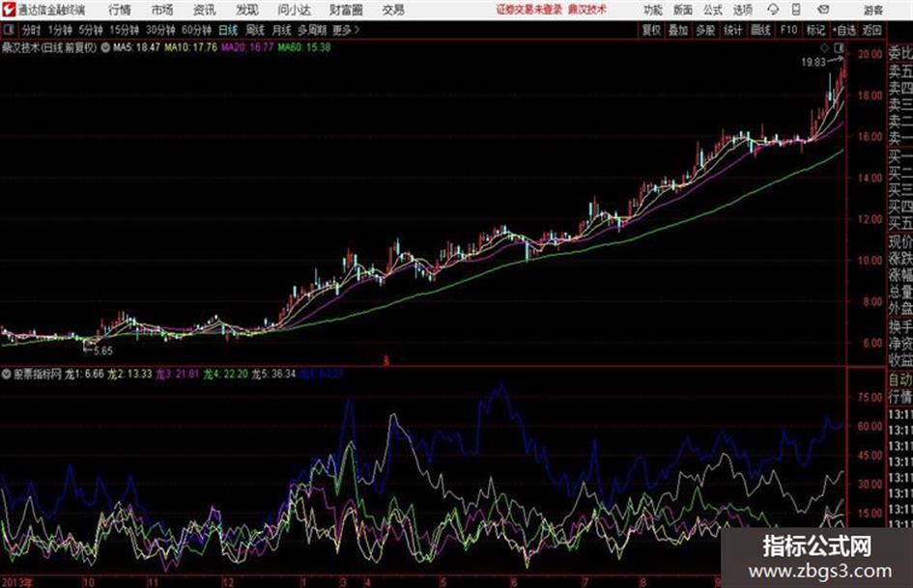Click the 龙3: 21.81 indicator value
The height and width of the screenshot is (588, 913).
tap(178, 375)
